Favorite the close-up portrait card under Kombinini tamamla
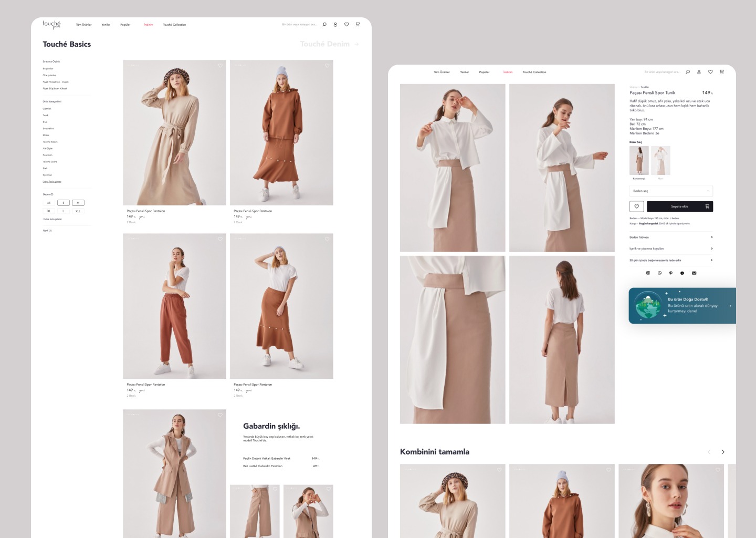The height and width of the screenshot is (538, 756). tap(718, 470)
